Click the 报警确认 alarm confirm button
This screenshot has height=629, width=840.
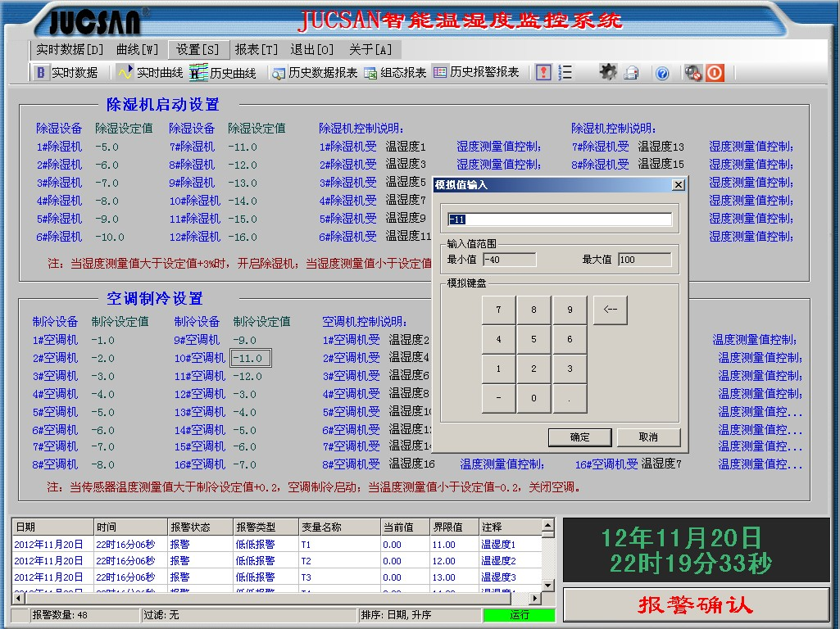tap(696, 605)
